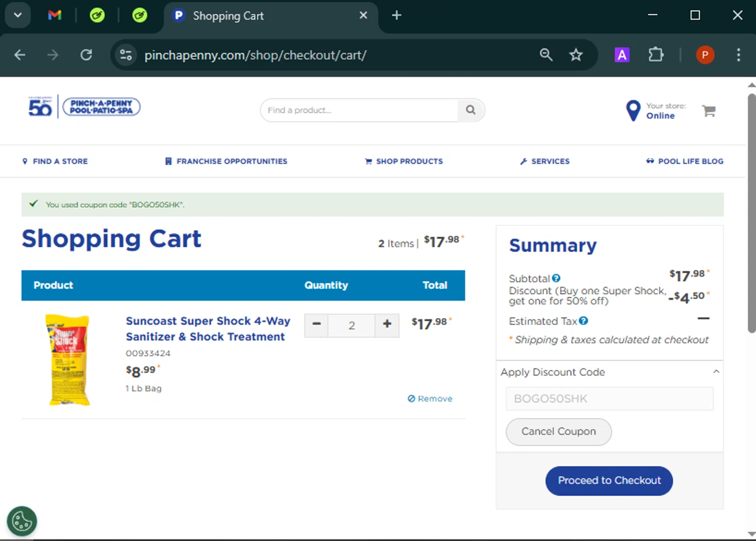
Task: Open the P profile avatar
Action: pos(705,54)
